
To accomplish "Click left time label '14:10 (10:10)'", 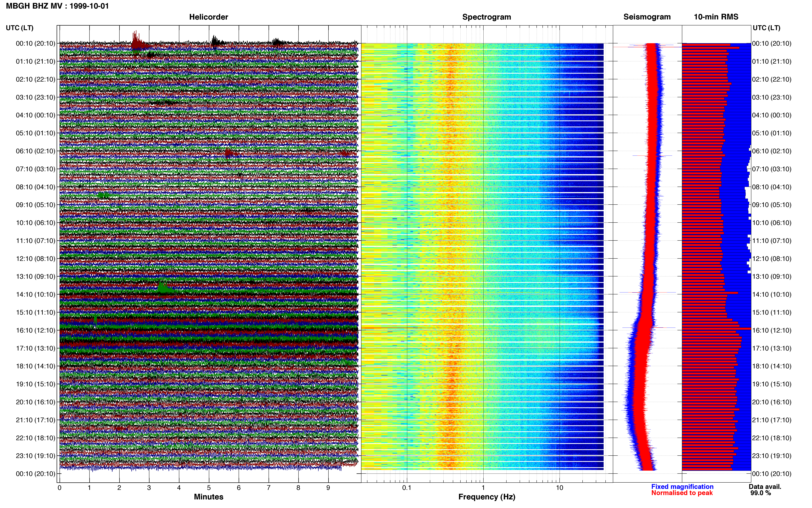I will pos(36,294).
